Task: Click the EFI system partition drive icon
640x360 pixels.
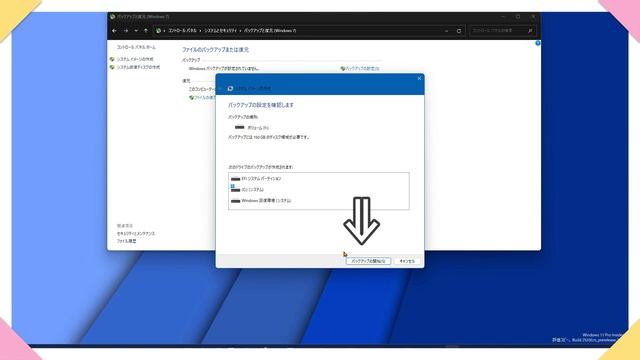Action: click(x=235, y=179)
